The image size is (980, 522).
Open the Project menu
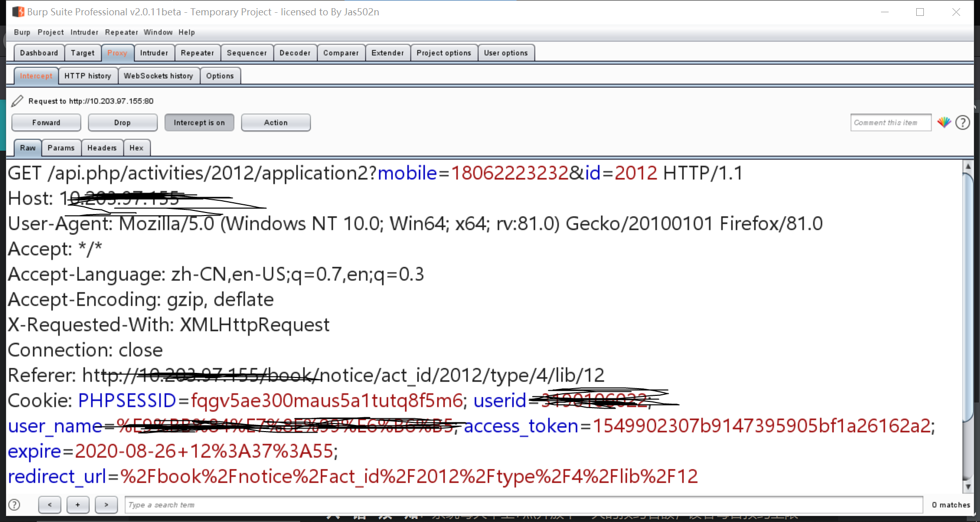click(x=51, y=32)
